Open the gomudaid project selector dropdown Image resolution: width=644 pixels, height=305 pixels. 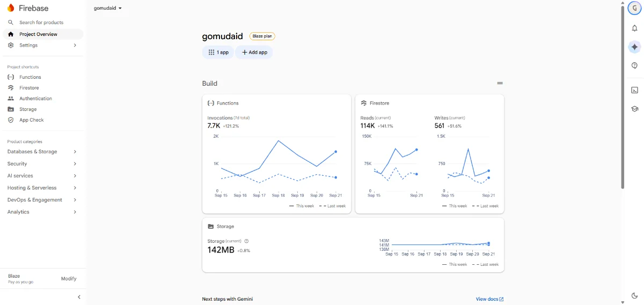click(x=108, y=8)
